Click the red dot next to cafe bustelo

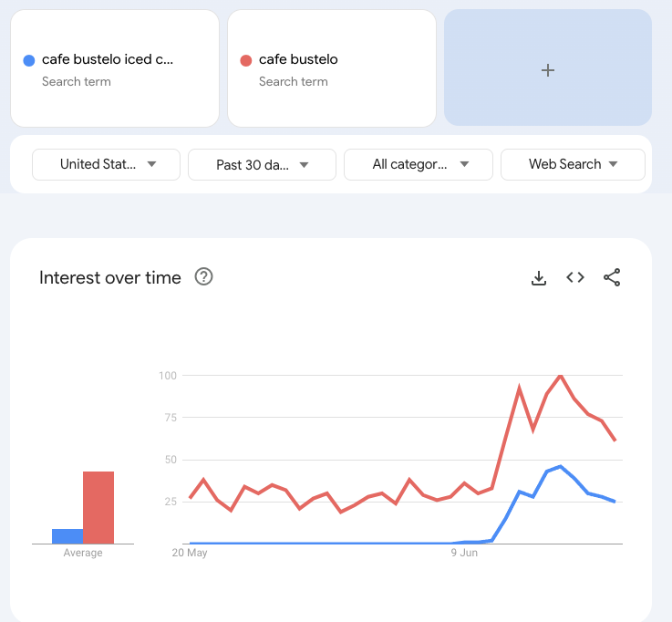coord(245,60)
